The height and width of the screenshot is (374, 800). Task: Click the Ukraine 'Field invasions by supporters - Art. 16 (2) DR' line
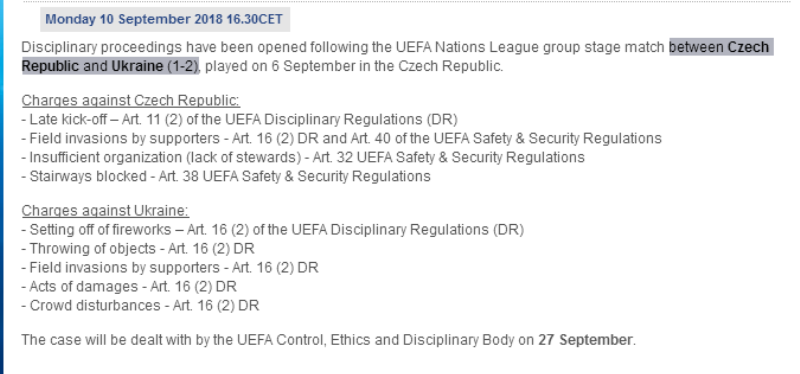point(170,268)
